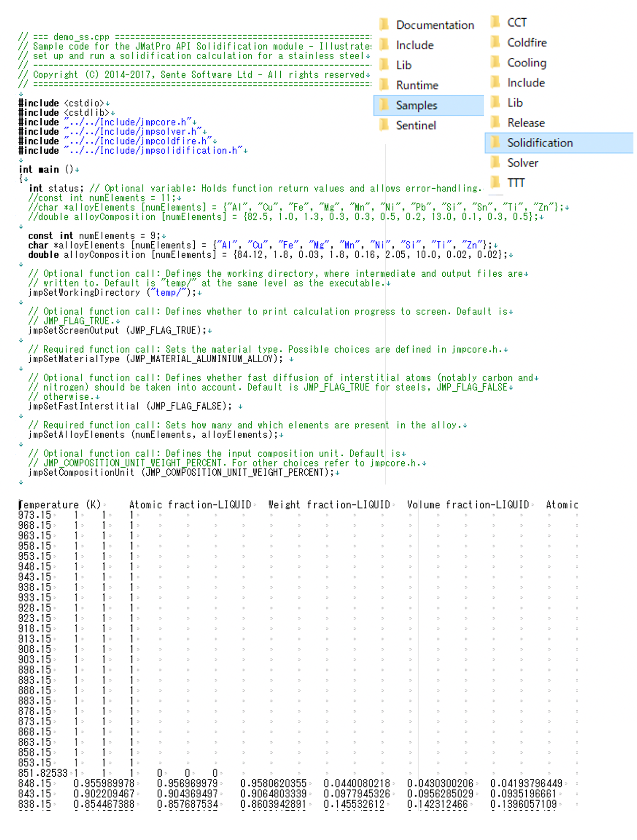Click the 923.15 temperature value
The image size is (637, 840).
click(35, 618)
